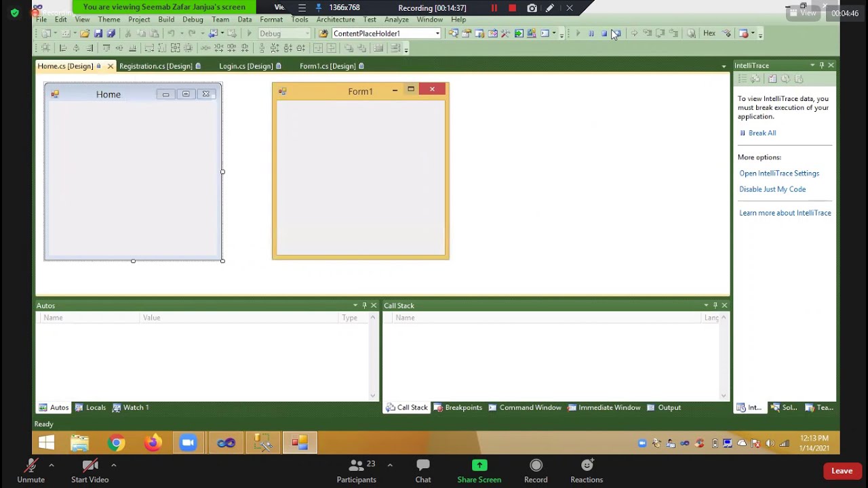Image resolution: width=868 pixels, height=488 pixels.
Task: Open the Toolbox via the wrench-hammer toolbar icon
Action: click(x=505, y=33)
